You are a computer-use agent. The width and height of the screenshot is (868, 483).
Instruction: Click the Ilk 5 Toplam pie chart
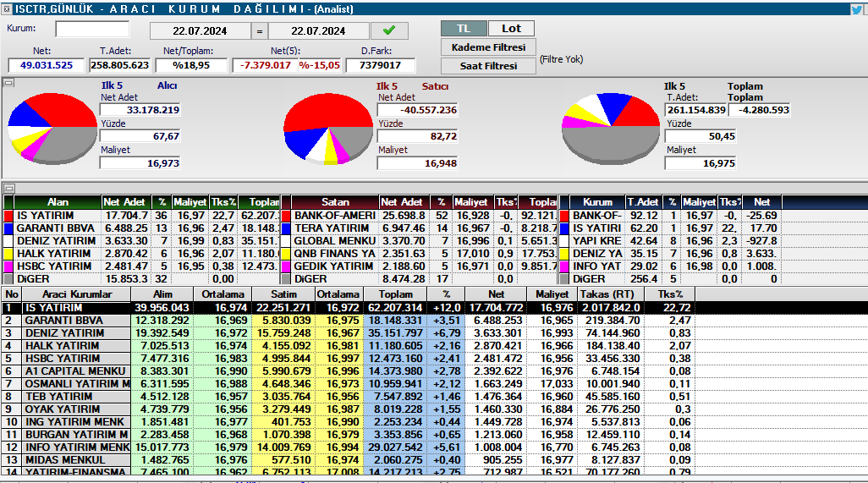click(611, 129)
